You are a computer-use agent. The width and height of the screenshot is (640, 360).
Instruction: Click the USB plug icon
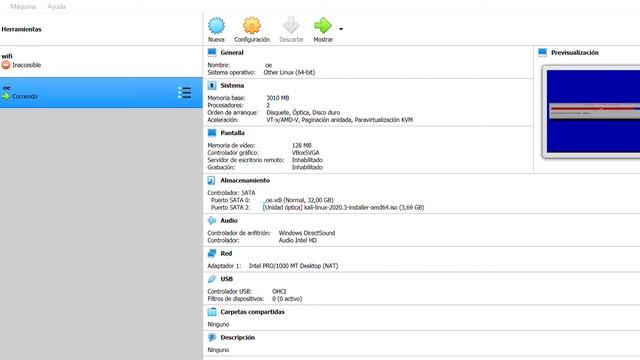(x=212, y=279)
